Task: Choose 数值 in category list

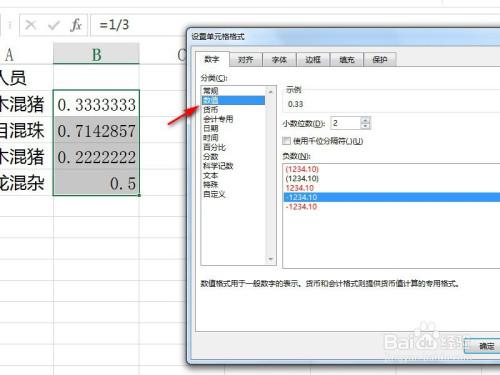Action: coord(233,100)
